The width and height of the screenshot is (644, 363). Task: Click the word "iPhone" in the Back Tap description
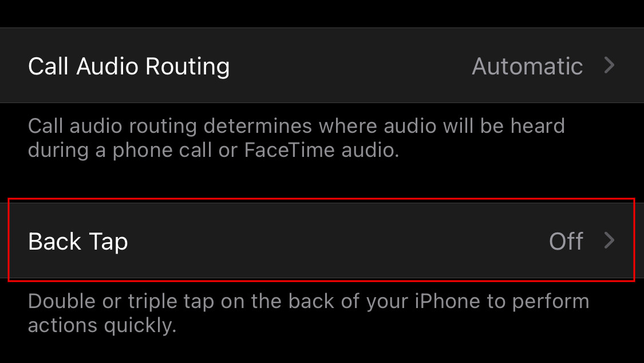[447, 301]
